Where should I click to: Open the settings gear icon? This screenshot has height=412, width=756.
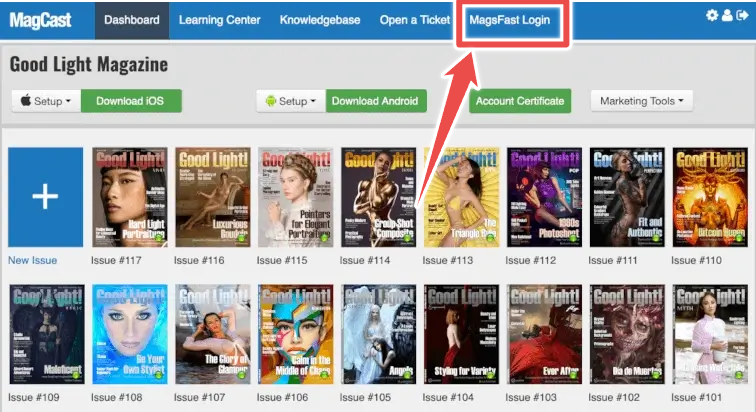click(712, 15)
